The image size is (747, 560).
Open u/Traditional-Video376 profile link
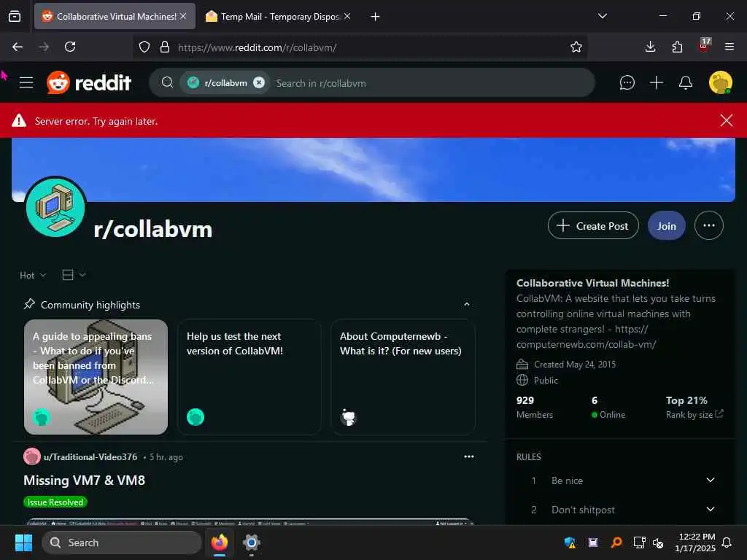tap(90, 456)
